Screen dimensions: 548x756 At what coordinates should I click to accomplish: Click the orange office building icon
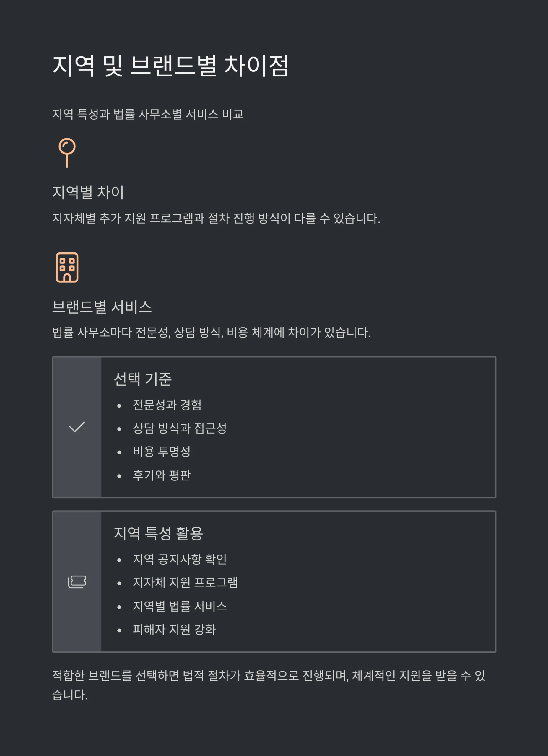67,267
